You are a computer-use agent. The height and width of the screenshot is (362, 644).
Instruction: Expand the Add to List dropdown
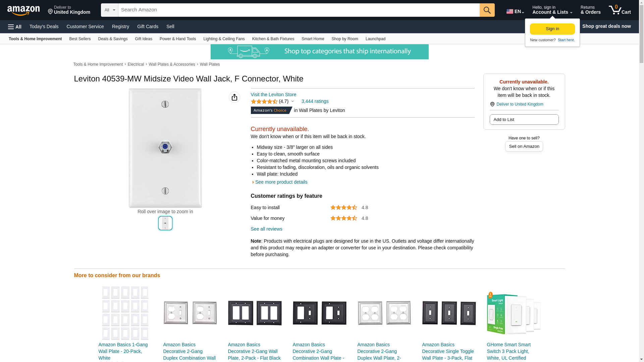point(524,120)
